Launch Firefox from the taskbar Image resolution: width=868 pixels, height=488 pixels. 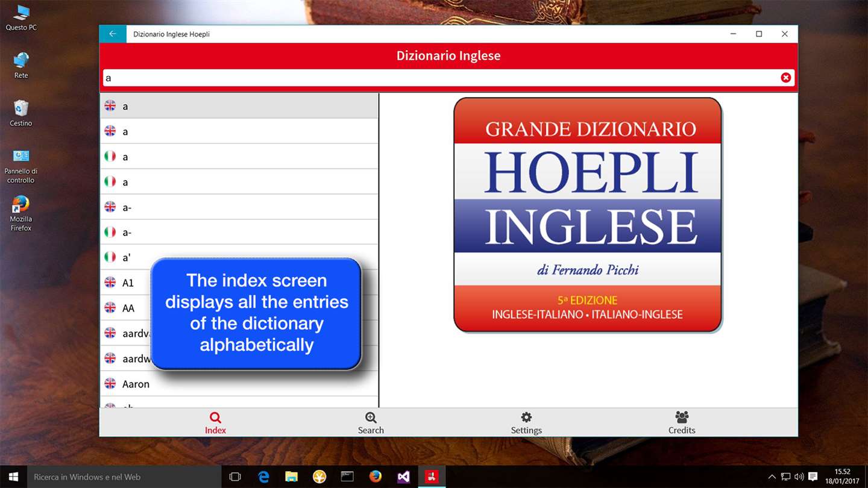[x=376, y=477]
